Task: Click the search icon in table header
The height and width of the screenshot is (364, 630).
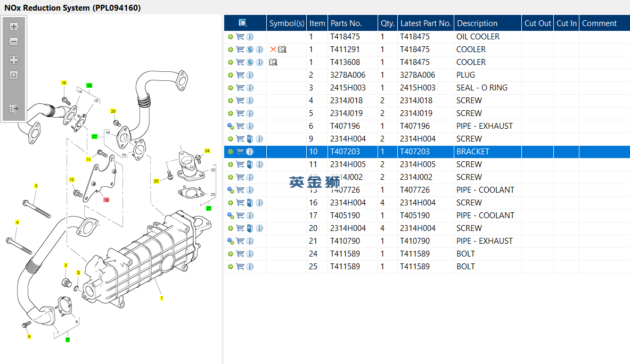Action: pos(242,23)
